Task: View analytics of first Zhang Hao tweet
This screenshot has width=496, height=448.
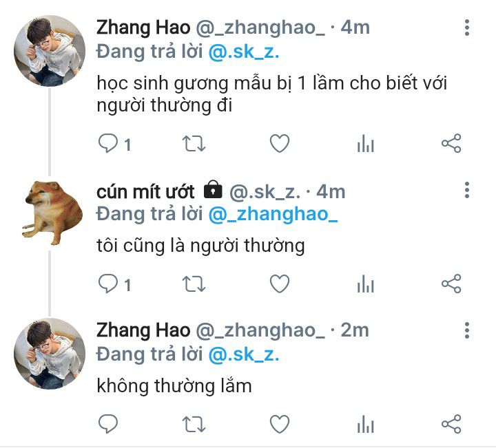Action: (366, 144)
